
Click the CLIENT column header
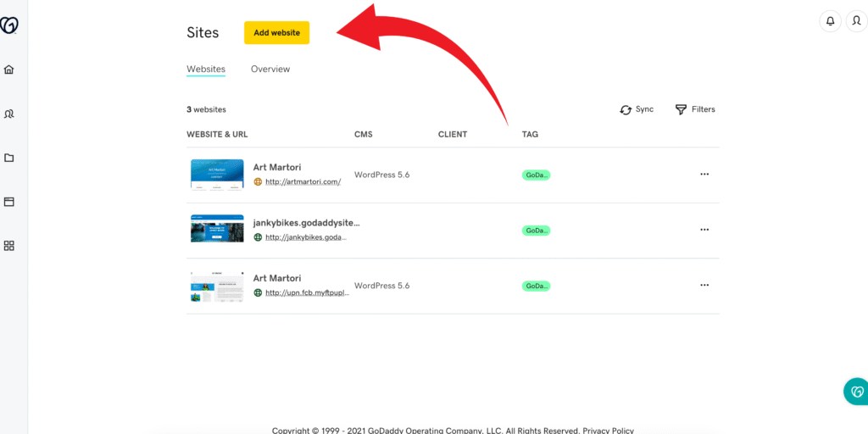(453, 134)
